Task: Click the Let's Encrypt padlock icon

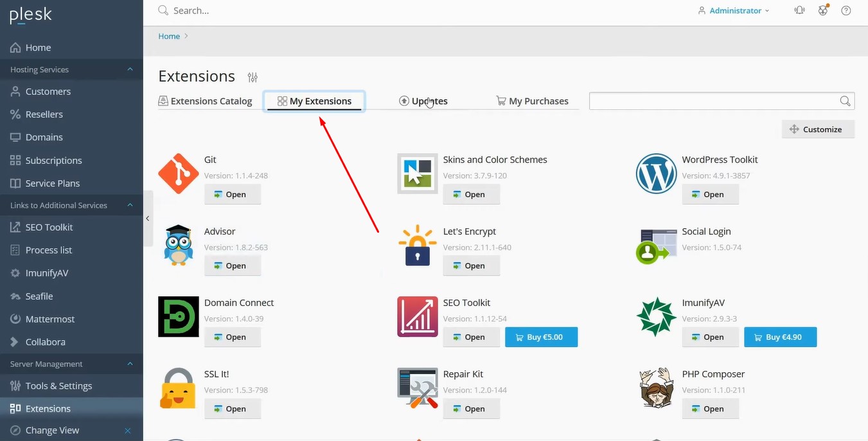Action: (417, 246)
